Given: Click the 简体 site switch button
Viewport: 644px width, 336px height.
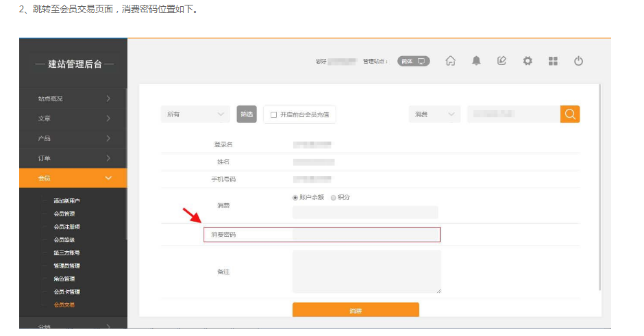Looking at the screenshot, I should point(413,61).
